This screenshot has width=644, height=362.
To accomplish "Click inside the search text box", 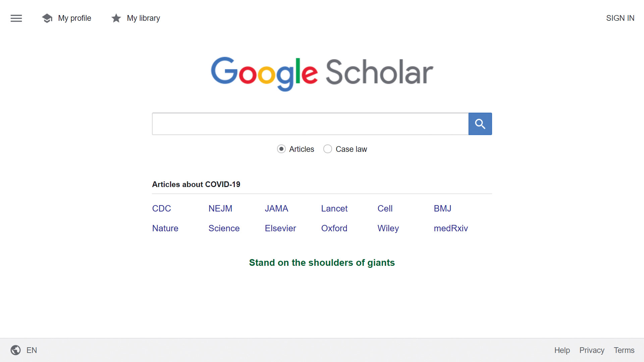I will 310,124.
